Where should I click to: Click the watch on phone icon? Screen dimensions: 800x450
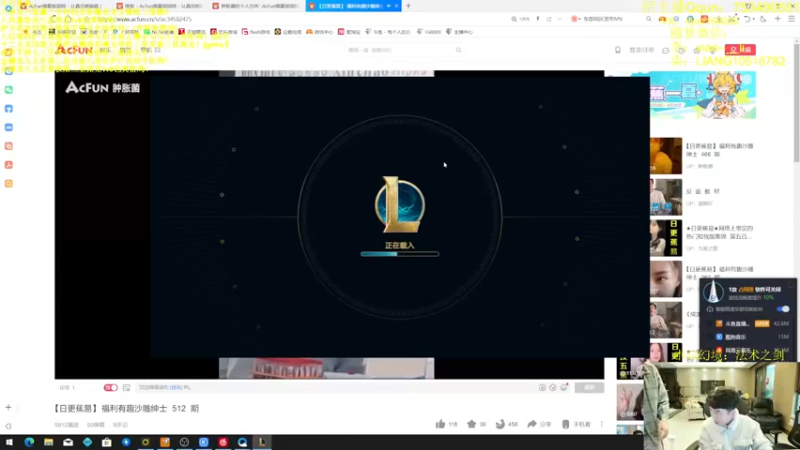coord(565,424)
